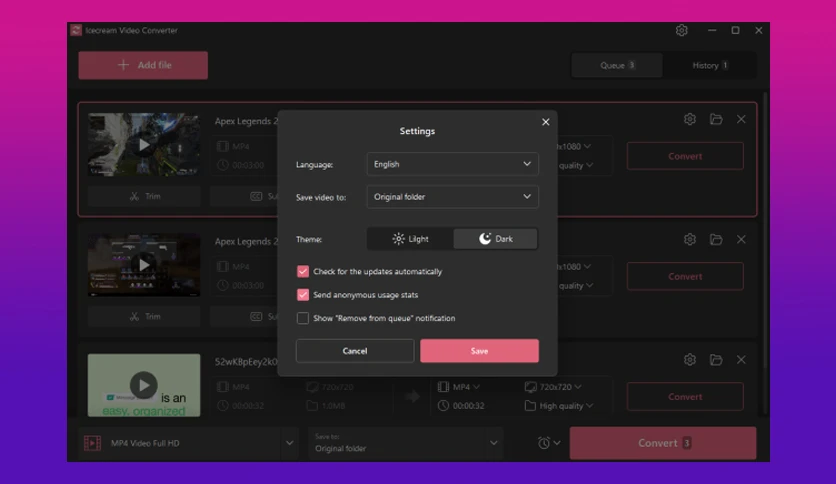Open High quality dropdown for S2wKBpEey2k0
Viewport: 836px width, 484px height.
tap(559, 406)
